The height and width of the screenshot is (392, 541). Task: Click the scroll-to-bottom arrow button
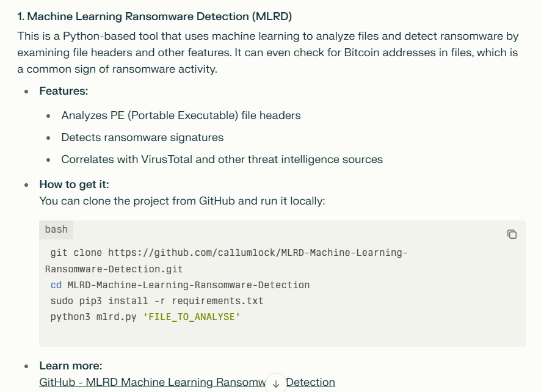click(275, 383)
